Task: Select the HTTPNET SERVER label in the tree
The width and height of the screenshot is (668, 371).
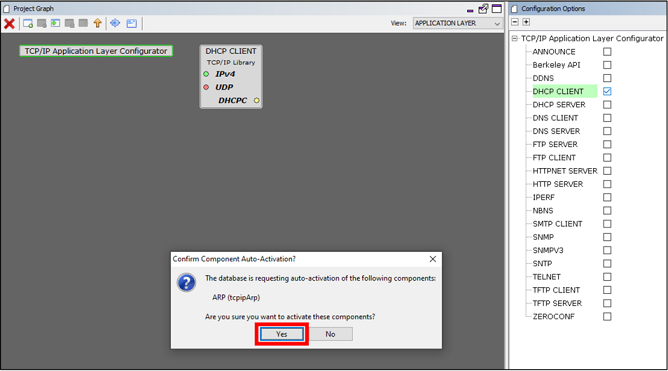Action: coord(565,171)
